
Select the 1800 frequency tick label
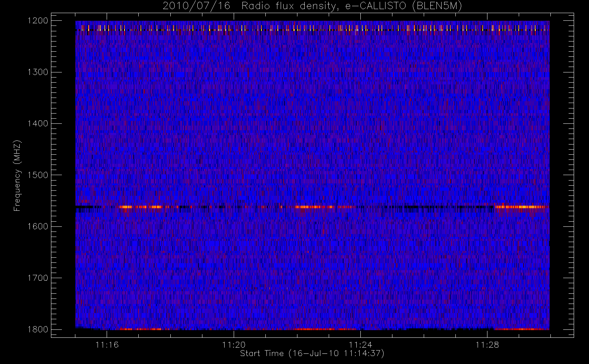[x=38, y=329]
